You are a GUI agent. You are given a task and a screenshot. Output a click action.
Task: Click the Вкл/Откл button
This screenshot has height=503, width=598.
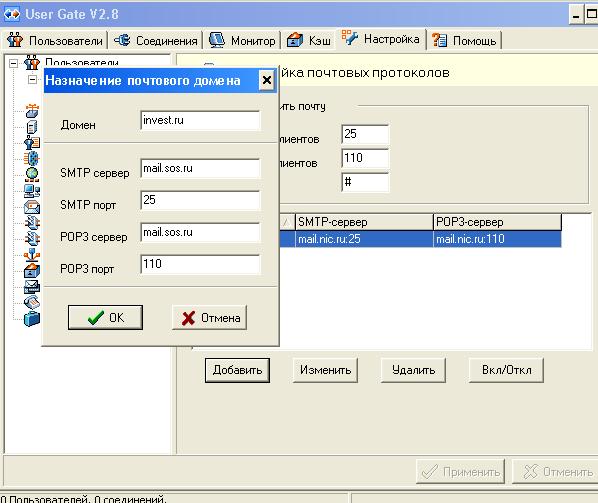(506, 370)
